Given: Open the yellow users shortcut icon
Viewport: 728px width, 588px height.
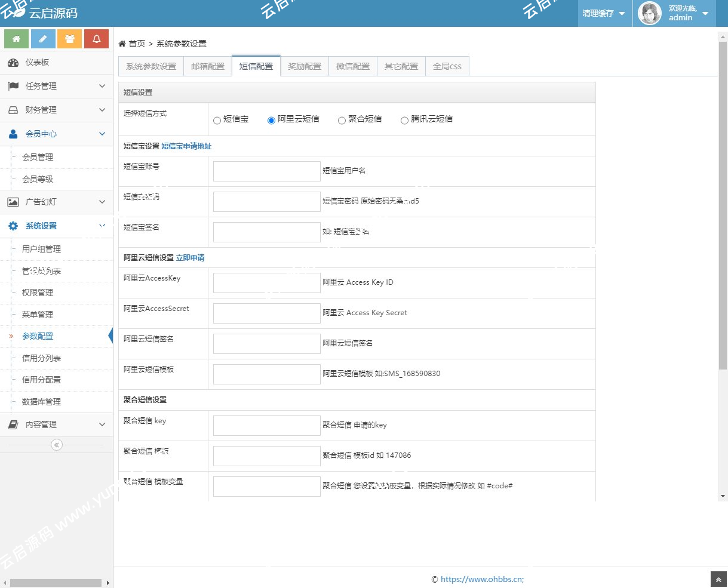Looking at the screenshot, I should (x=70, y=38).
